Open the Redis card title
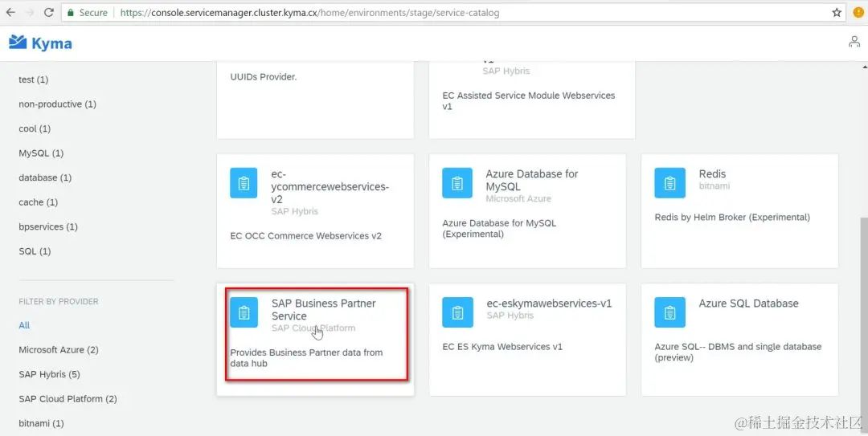 pyautogui.click(x=712, y=173)
